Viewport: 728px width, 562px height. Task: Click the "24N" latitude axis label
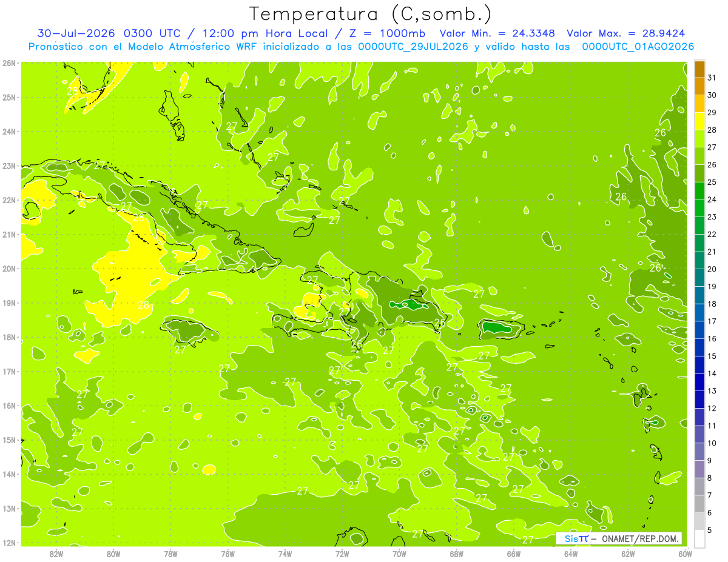tap(8, 132)
